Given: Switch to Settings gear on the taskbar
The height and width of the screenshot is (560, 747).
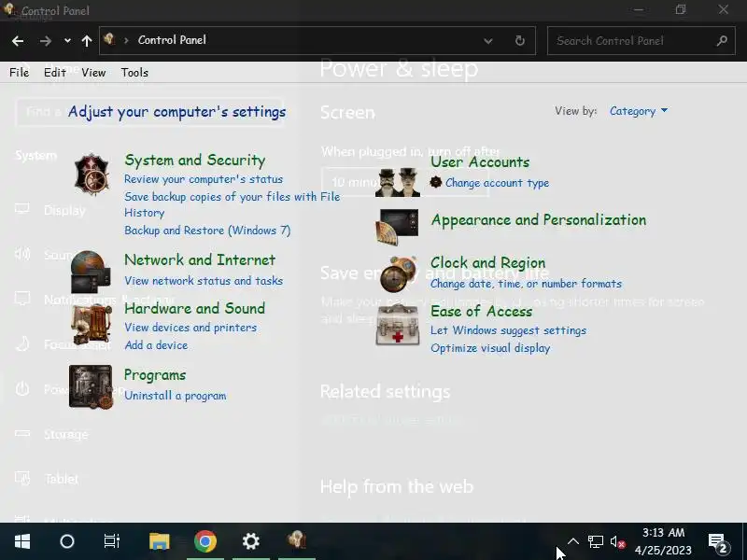Looking at the screenshot, I should [x=250, y=541].
